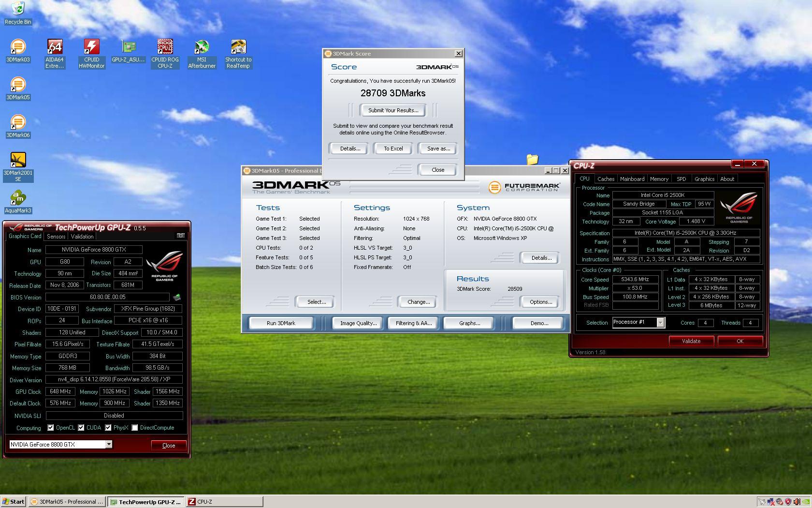This screenshot has height=508, width=812.
Task: Click Change button under Settings
Action: point(418,302)
